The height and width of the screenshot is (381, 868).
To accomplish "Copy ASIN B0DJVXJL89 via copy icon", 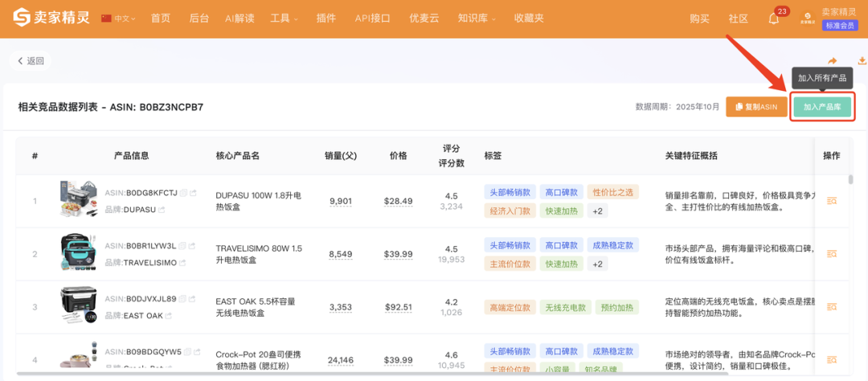I will point(182,299).
